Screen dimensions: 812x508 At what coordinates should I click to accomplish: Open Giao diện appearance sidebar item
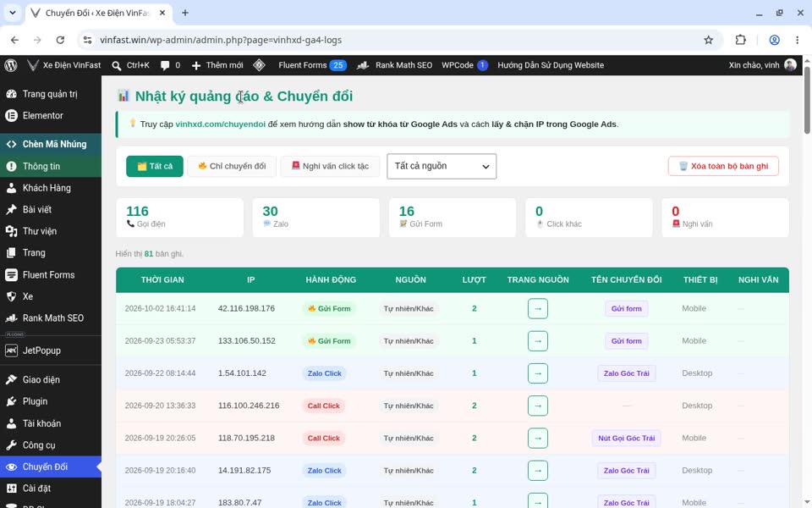[x=51, y=380]
